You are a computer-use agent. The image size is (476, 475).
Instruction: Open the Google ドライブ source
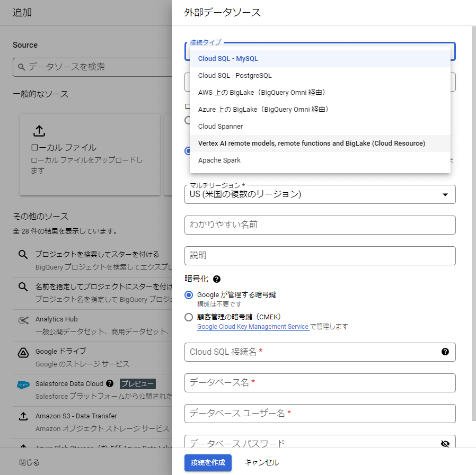point(92,358)
